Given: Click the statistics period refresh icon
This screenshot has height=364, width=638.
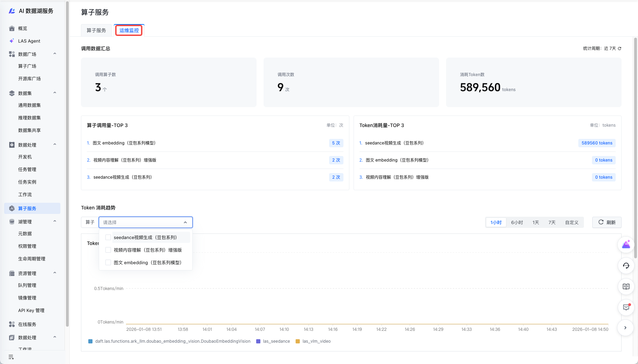Looking at the screenshot, I should coord(620,49).
